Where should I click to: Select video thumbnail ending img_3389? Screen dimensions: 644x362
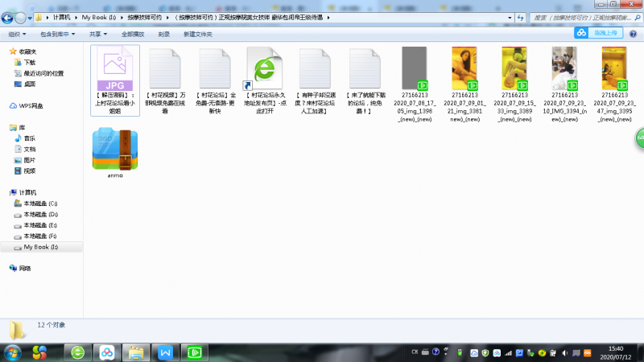point(514,68)
